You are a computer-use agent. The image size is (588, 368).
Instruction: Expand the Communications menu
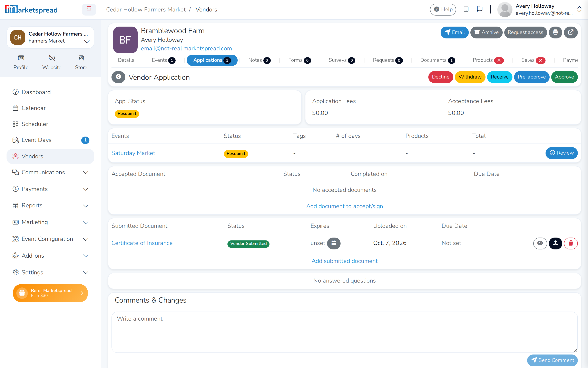point(50,172)
